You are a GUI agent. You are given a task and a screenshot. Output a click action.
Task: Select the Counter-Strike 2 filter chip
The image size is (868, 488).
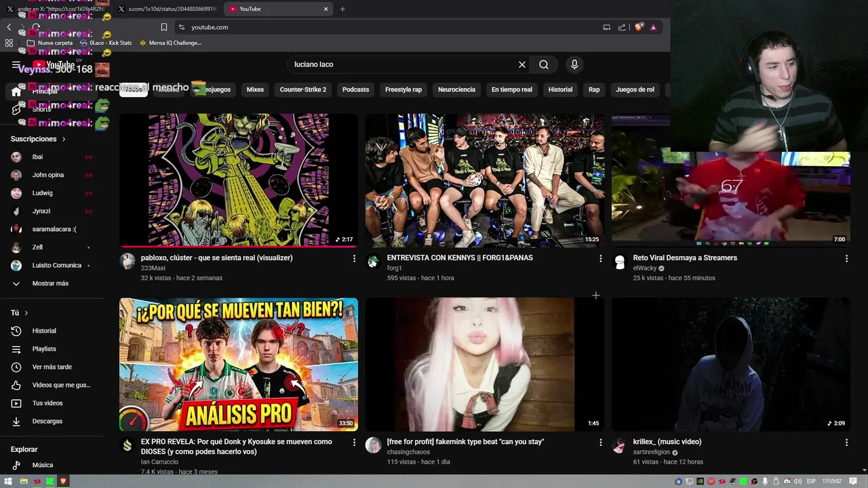tap(303, 89)
